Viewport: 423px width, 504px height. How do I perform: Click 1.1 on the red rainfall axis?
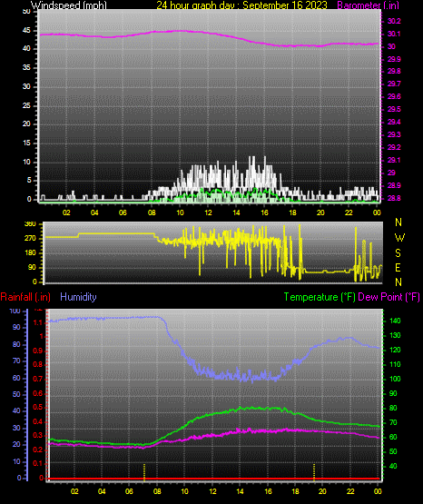(x=38, y=322)
